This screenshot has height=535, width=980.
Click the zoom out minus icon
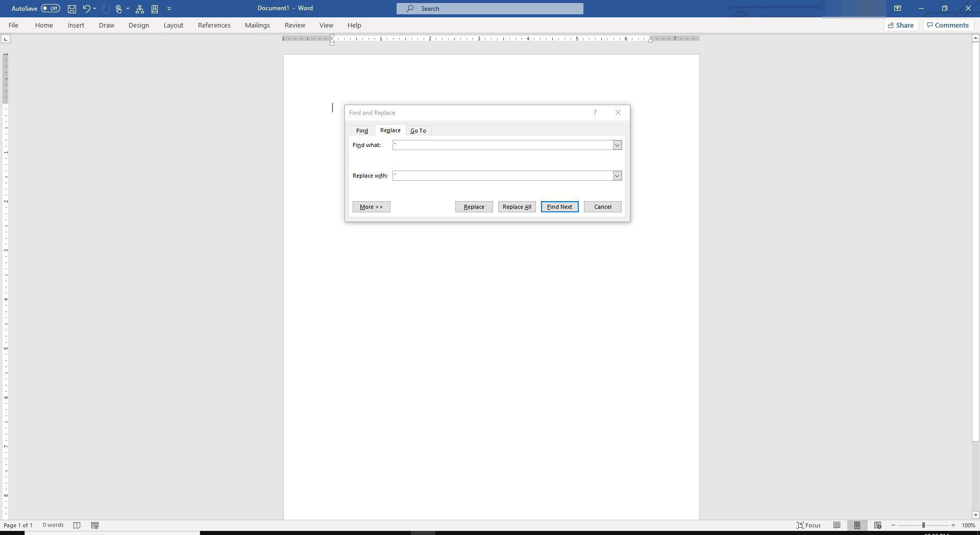point(893,525)
